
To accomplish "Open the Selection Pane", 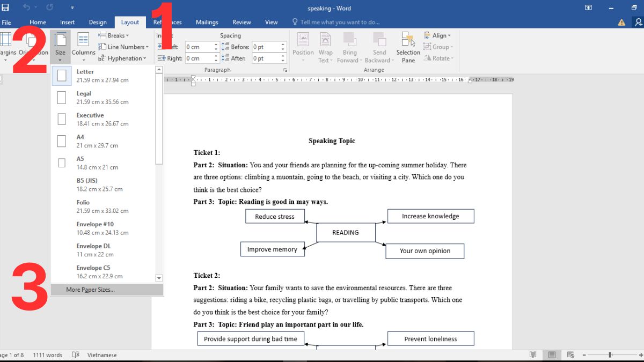I will 408,47.
